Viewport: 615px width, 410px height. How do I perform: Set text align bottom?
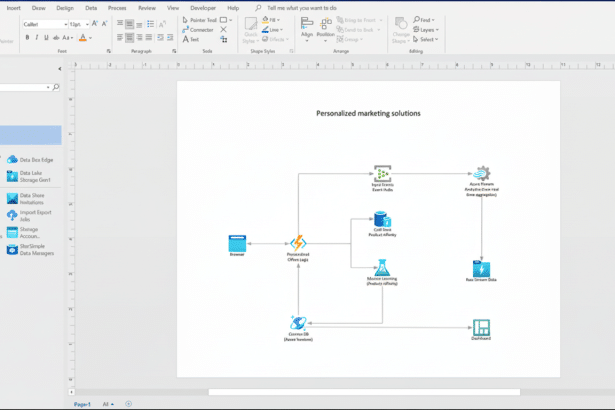coord(139,24)
